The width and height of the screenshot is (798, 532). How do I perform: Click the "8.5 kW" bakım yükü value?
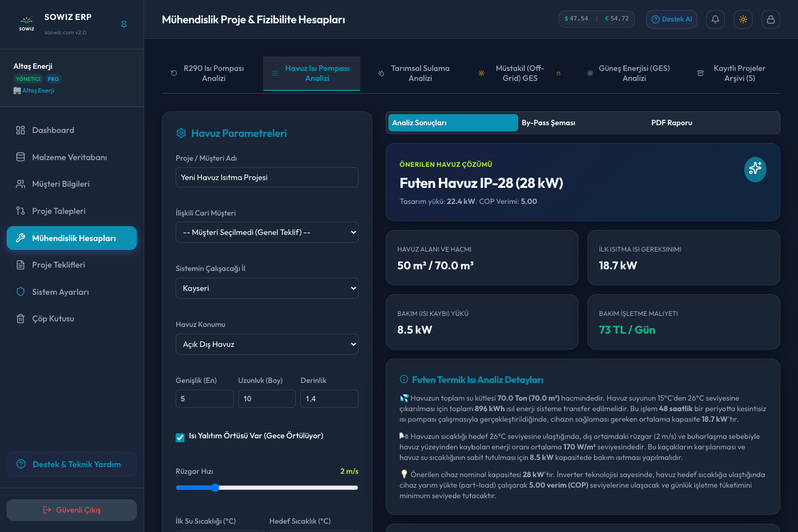point(415,330)
